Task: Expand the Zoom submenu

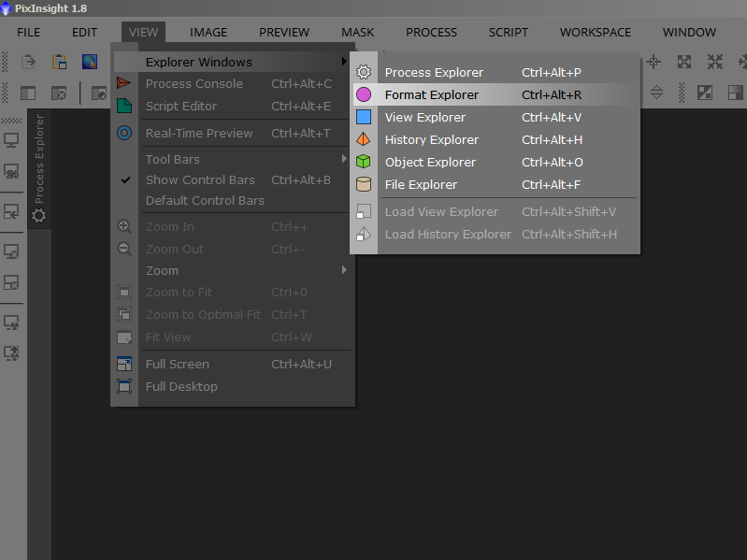Action: [232, 270]
